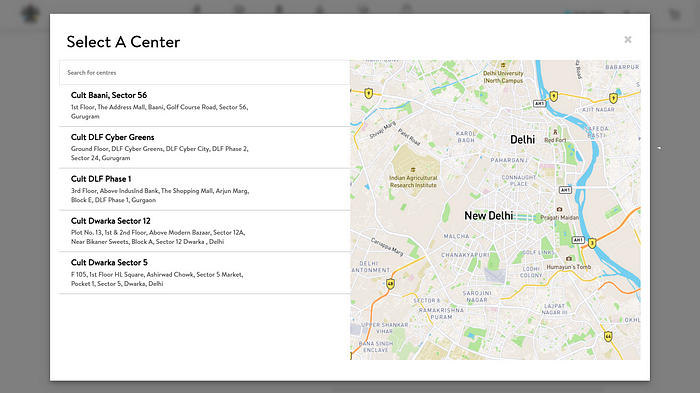Close the Select A Center dialog
The width and height of the screenshot is (700, 393).
pos(628,40)
